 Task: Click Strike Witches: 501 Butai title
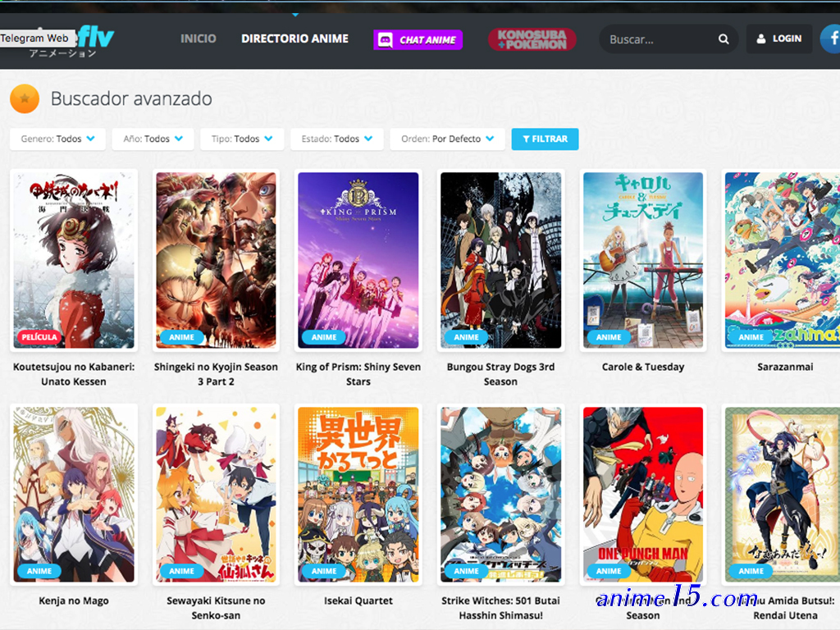(x=501, y=608)
